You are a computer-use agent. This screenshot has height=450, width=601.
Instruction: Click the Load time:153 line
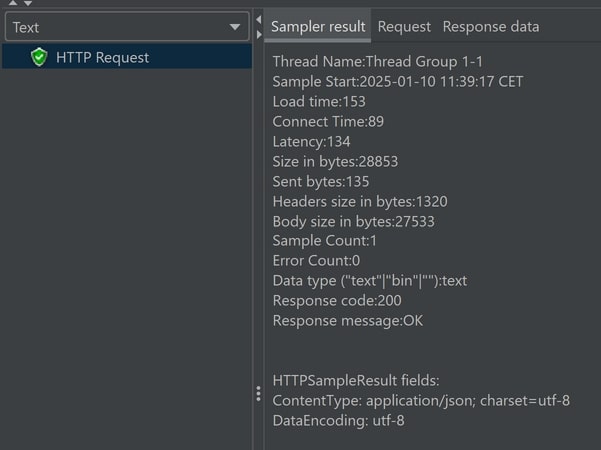319,102
